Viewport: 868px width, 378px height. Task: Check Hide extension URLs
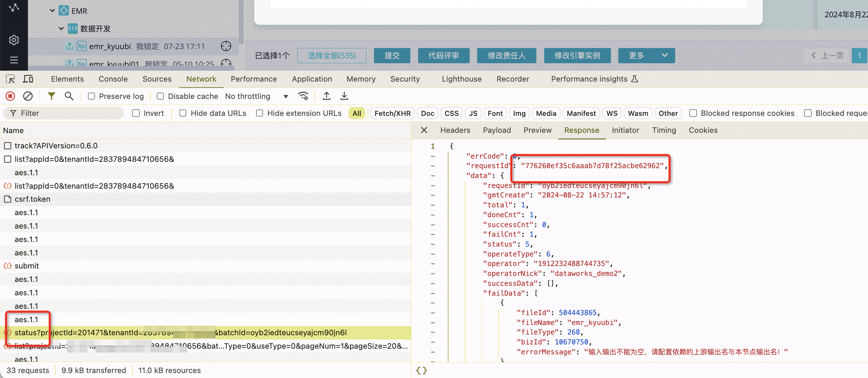(x=260, y=113)
